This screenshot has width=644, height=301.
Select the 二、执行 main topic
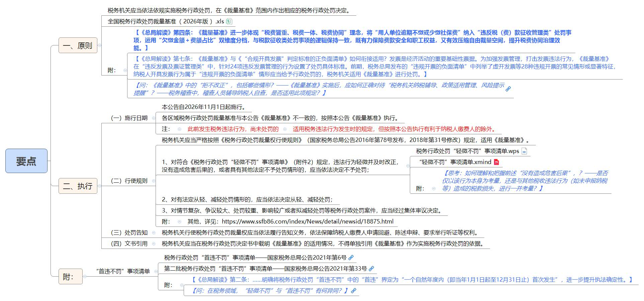(78, 186)
